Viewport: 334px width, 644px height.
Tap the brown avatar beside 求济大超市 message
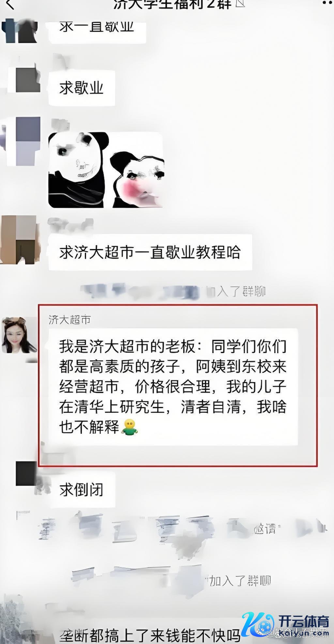tap(20, 239)
